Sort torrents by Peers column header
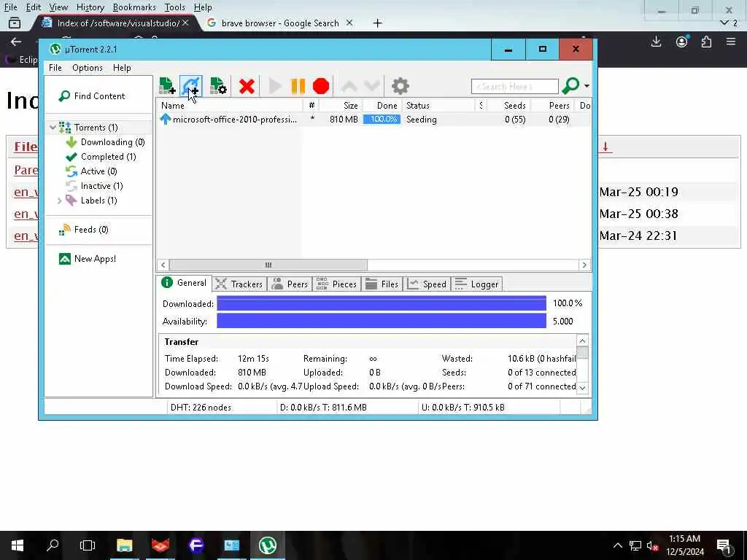The image size is (747, 560). tap(553, 106)
